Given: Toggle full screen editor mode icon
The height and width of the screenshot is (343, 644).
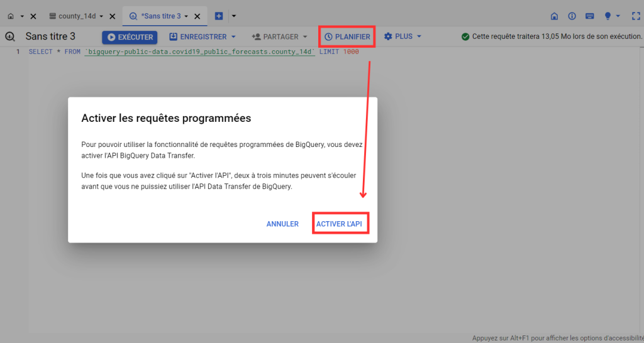Looking at the screenshot, I should [x=635, y=16].
